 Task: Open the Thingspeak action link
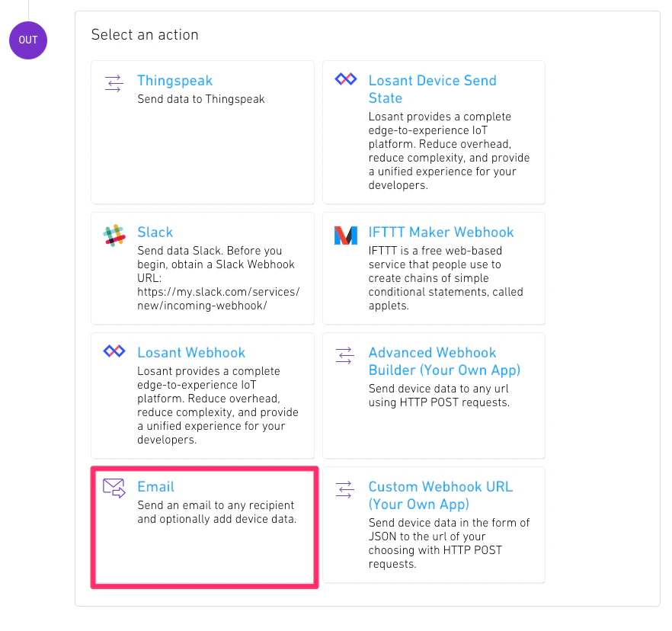pos(174,81)
